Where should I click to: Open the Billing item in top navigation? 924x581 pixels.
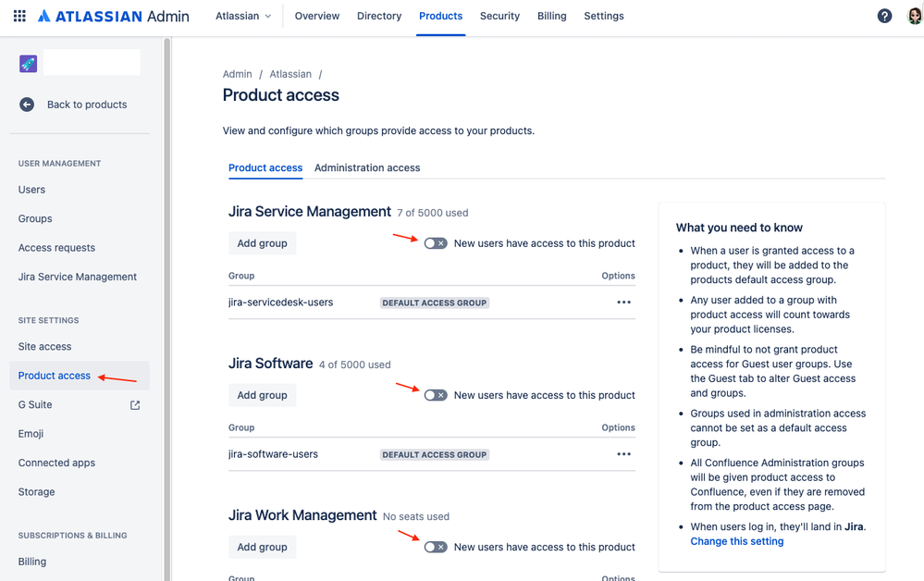coord(551,16)
